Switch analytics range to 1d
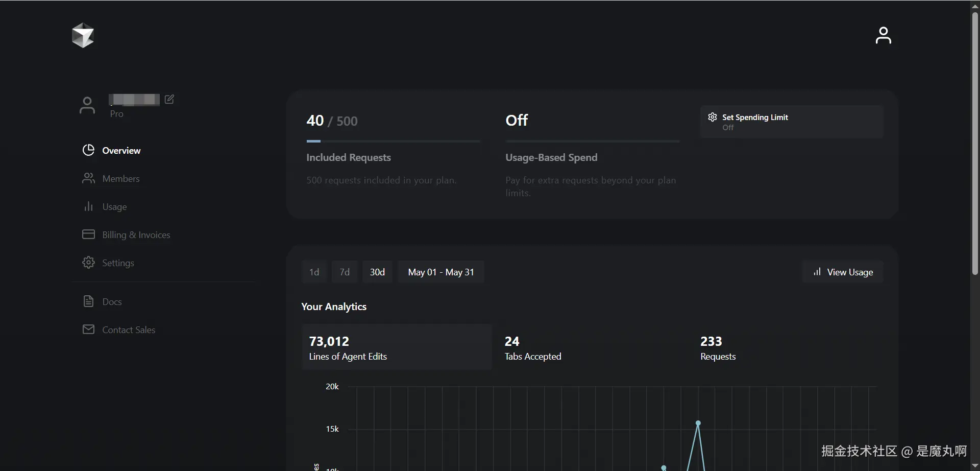This screenshot has height=471, width=980. coord(314,272)
